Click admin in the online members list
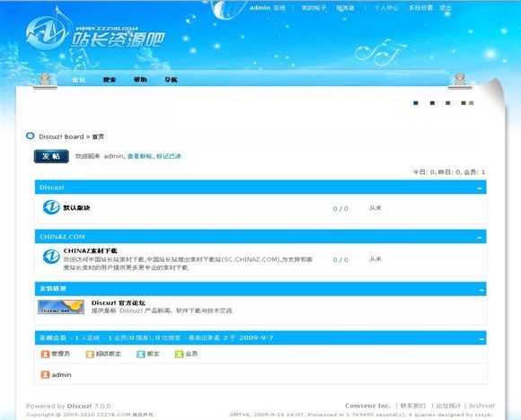The image size is (521, 420). coord(61,375)
